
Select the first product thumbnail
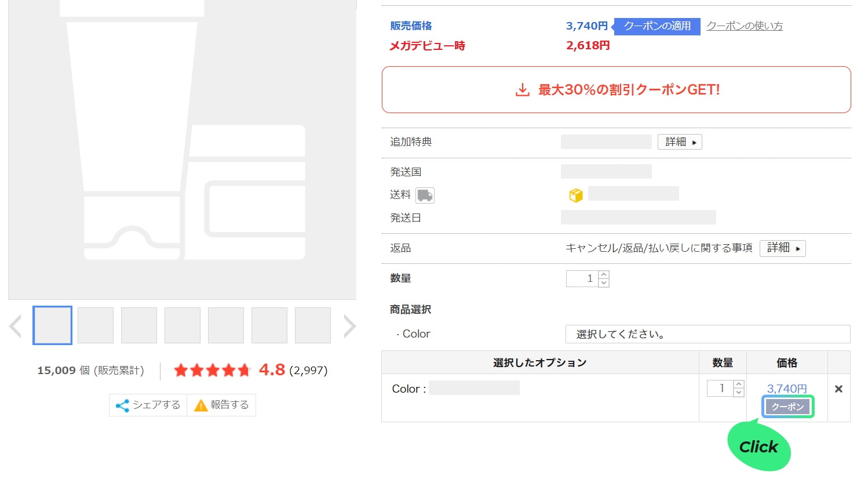coord(52,325)
